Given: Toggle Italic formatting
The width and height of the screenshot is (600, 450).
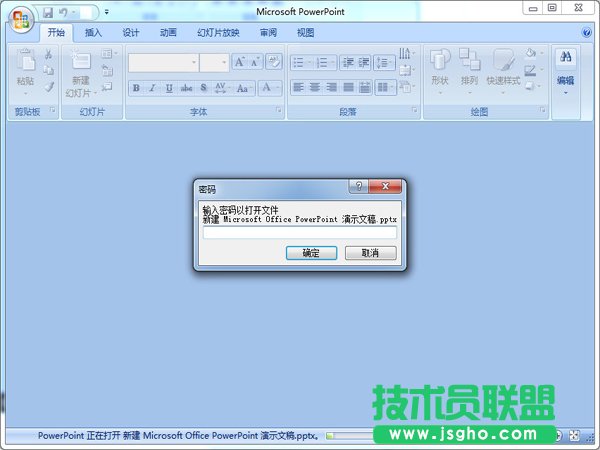Looking at the screenshot, I should 152,88.
